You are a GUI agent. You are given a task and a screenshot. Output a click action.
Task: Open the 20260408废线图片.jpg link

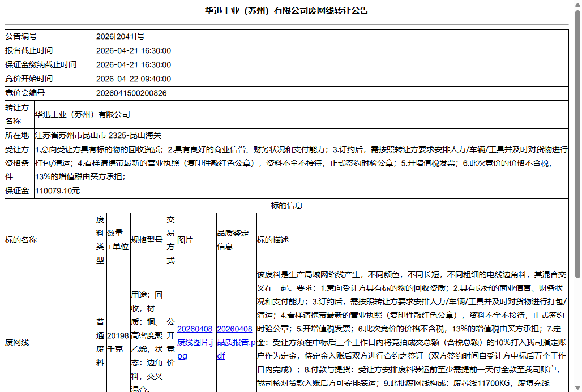(195, 342)
